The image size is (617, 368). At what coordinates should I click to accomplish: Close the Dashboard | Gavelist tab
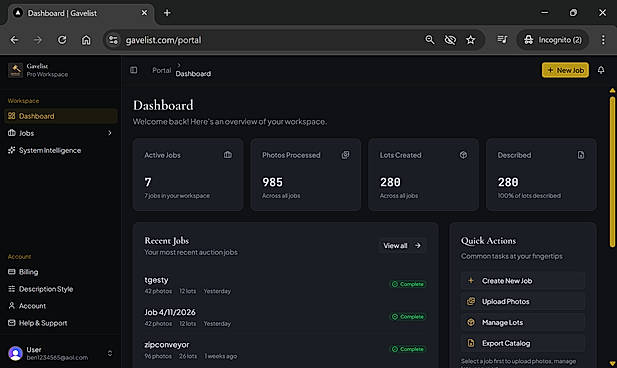pyautogui.click(x=144, y=13)
